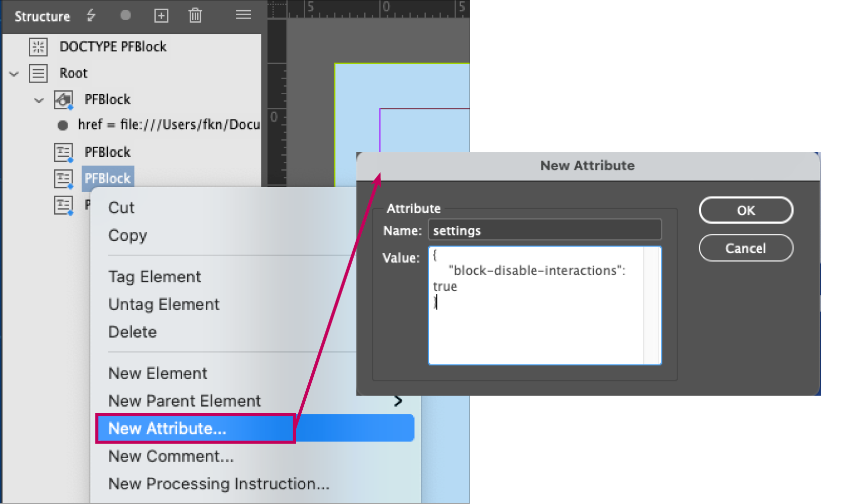Select Cut in the context menu
This screenshot has height=504, width=841.
click(x=122, y=208)
